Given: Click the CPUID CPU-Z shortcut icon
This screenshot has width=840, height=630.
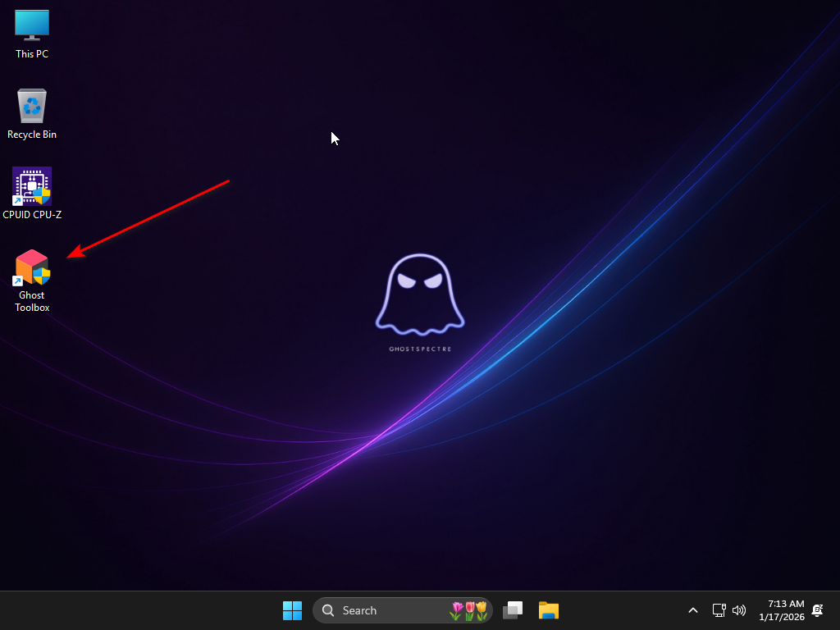Looking at the screenshot, I should coord(32,186).
